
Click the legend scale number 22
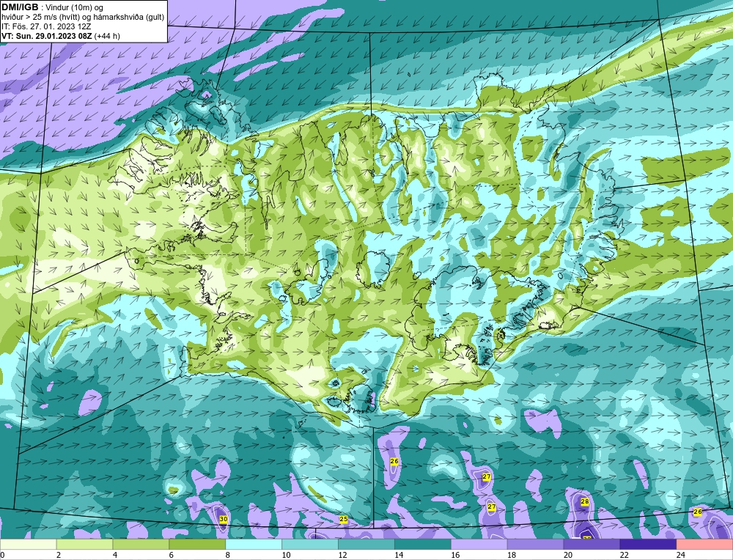(x=625, y=555)
